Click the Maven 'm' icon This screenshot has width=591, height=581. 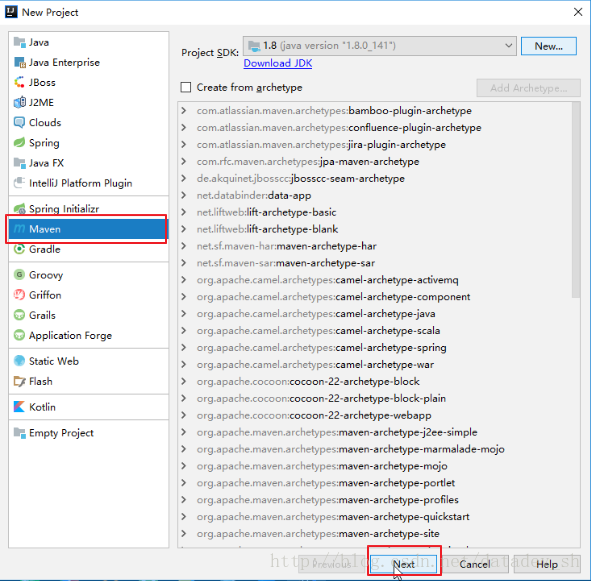click(x=19, y=228)
